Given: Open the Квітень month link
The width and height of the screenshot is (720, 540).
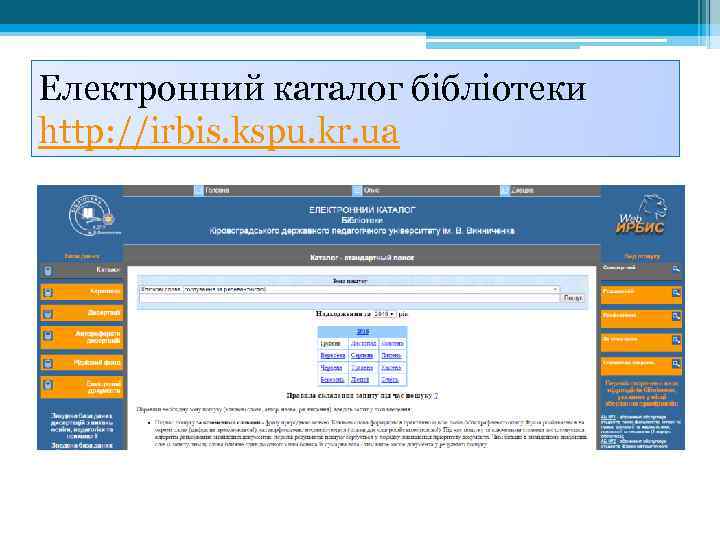Looking at the screenshot, I should 391,368.
